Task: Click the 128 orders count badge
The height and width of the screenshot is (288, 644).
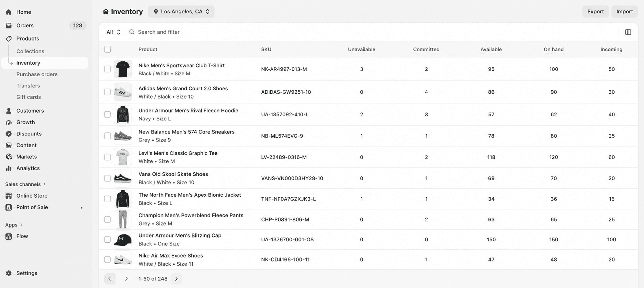Action: pyautogui.click(x=78, y=25)
